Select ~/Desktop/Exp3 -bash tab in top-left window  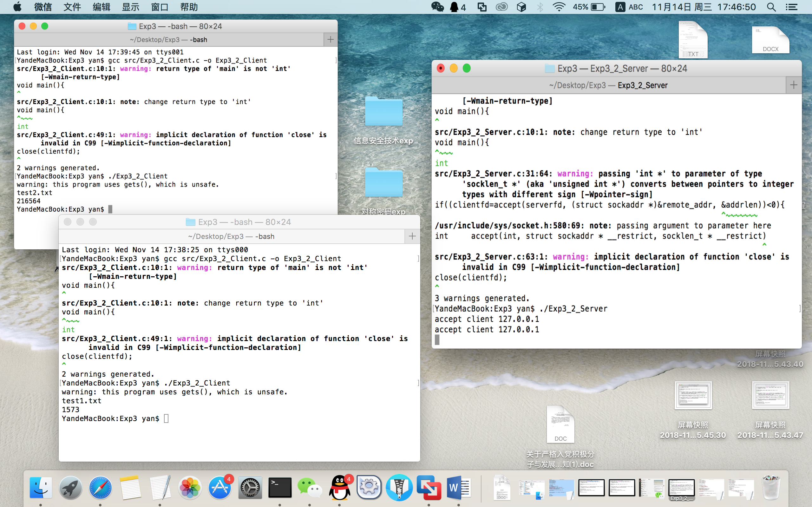(168, 40)
